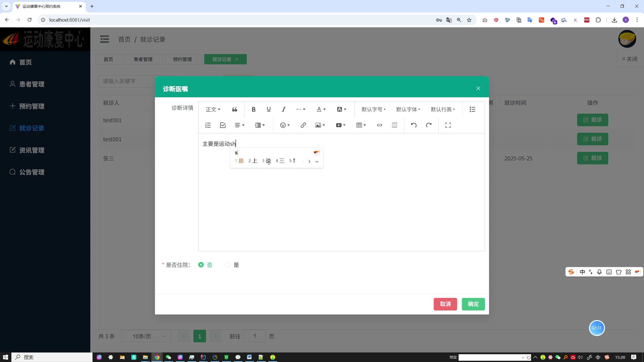644x362 pixels.
Task: Open the Sogou soft keyboard icon
Action: (609, 272)
